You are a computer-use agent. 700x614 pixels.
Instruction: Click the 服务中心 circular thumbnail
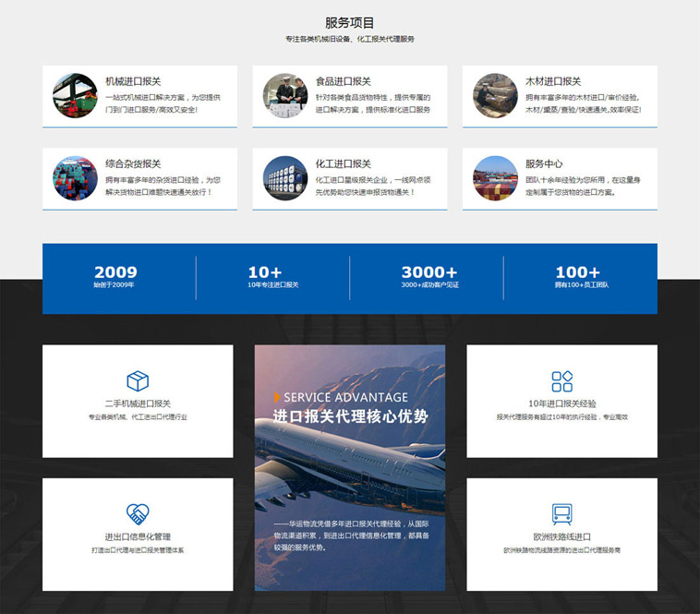point(495,178)
